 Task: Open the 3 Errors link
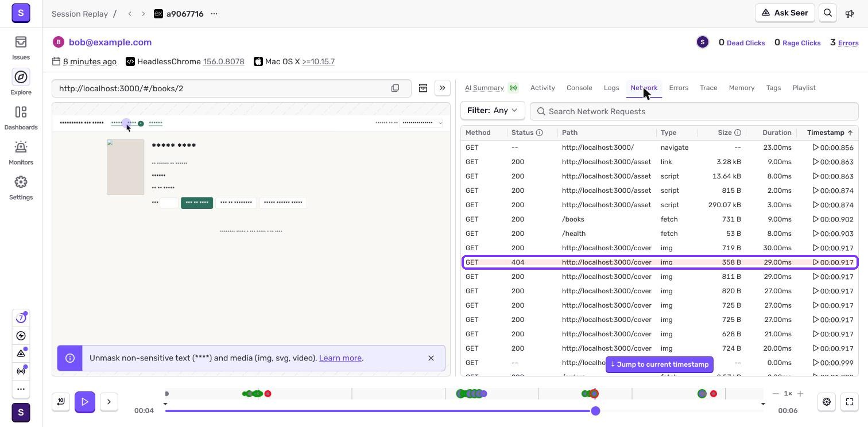tap(844, 42)
